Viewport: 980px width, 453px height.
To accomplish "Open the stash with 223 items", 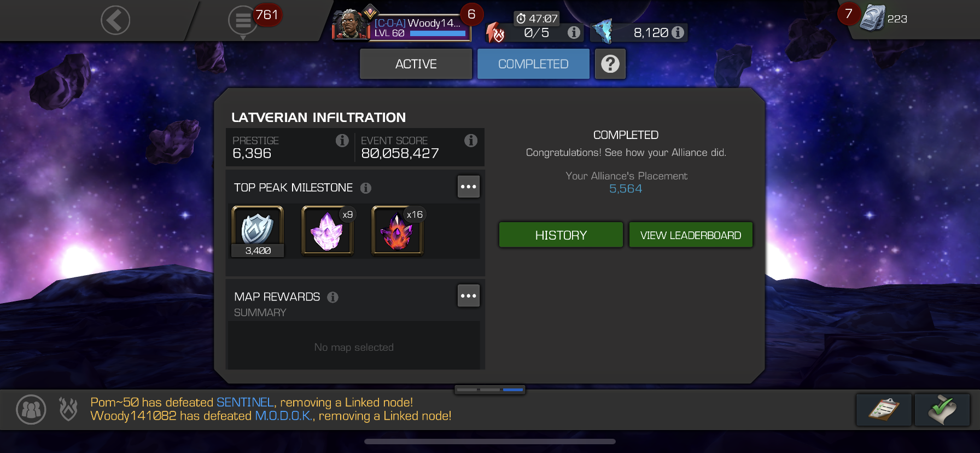I will pos(873,18).
